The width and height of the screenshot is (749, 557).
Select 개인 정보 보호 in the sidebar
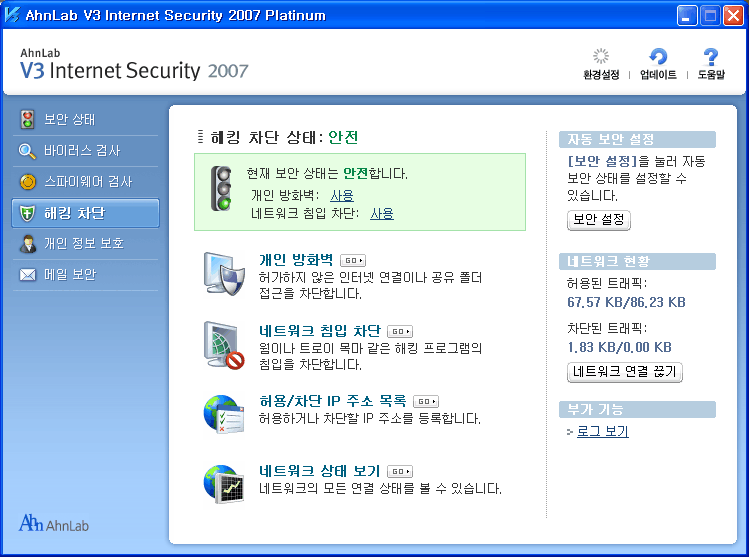(84, 244)
